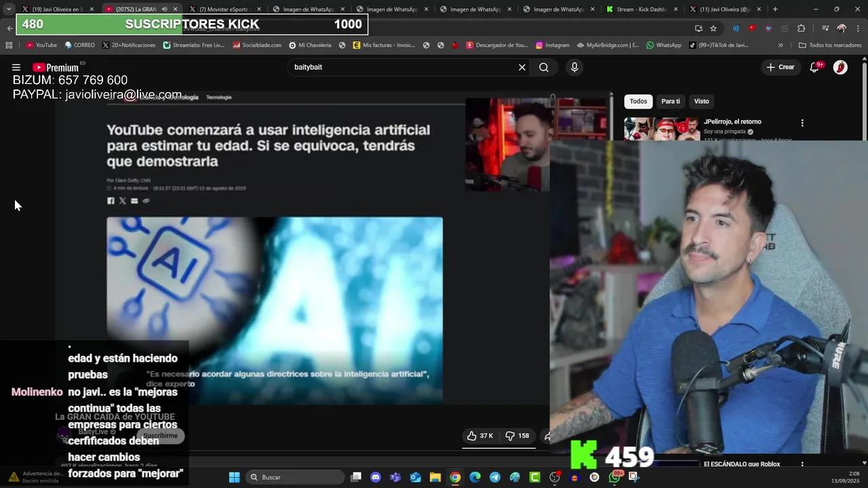Viewport: 868px width, 488px height.
Task: Open YouTube bookmark in bookmarks bar
Action: (41, 45)
